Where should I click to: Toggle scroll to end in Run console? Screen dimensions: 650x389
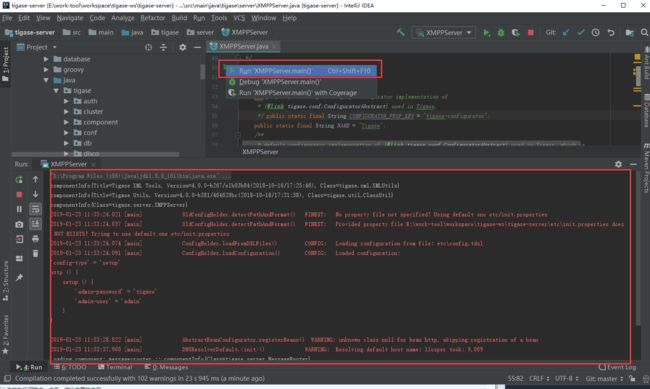35,224
